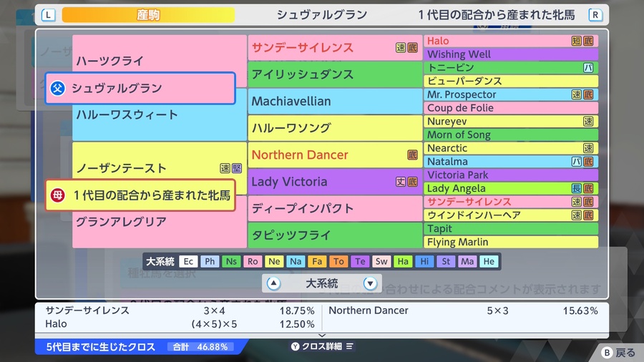The height and width of the screenshot is (362, 644).
Task: Click the Coup de Folie row
Action: click(x=511, y=108)
